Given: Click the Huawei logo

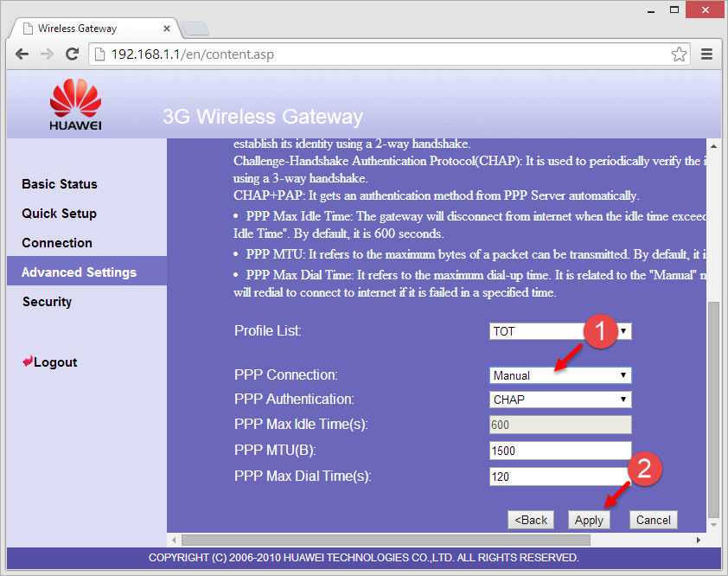Looking at the screenshot, I should (75, 105).
